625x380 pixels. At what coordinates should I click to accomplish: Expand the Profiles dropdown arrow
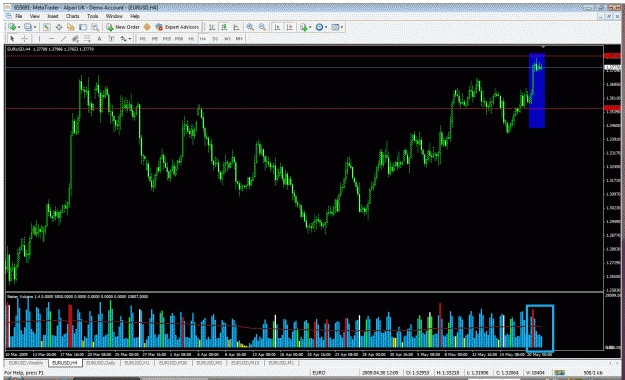[x=35, y=27]
